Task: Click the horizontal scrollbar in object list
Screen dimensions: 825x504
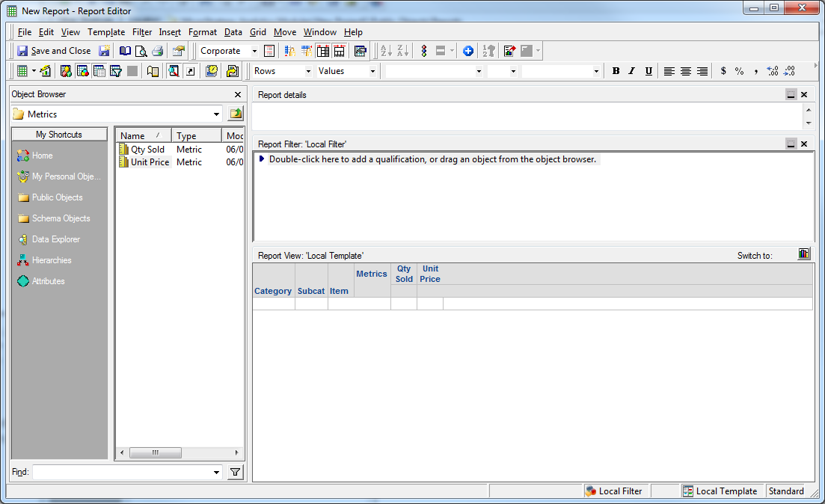Action: [x=156, y=452]
